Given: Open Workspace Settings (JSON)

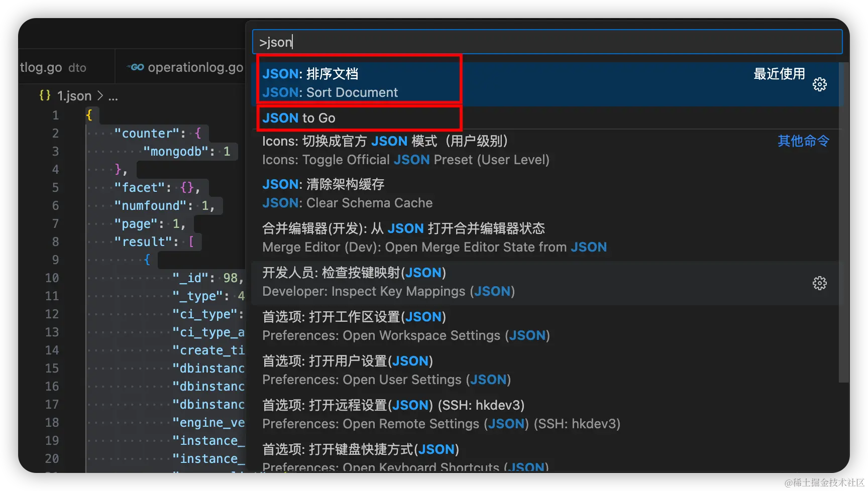Looking at the screenshot, I should coord(405,326).
